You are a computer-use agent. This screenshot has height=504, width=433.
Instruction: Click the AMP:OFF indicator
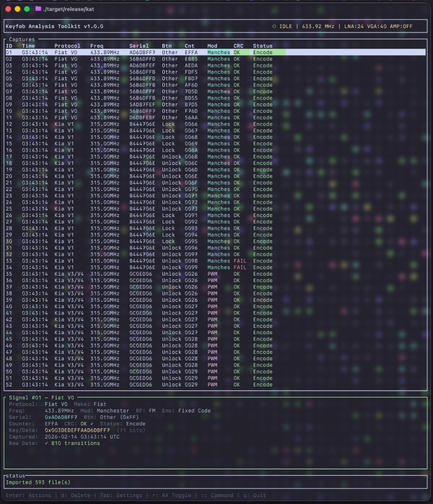[401, 27]
